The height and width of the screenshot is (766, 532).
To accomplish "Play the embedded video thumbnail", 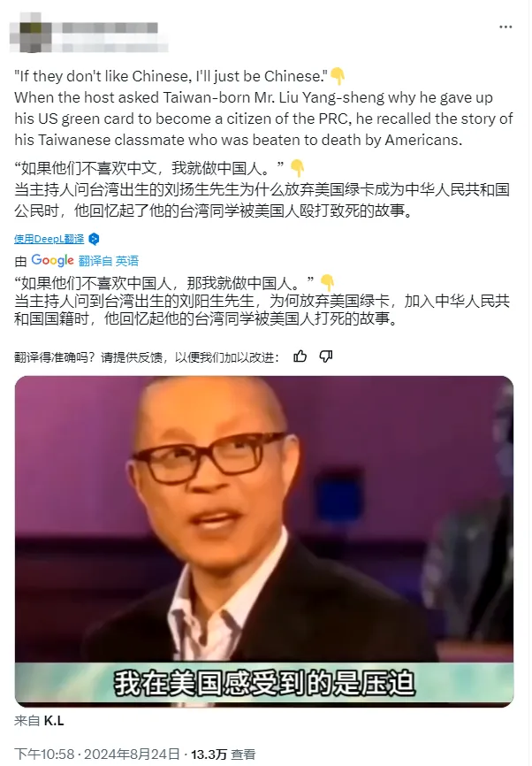I will pyautogui.click(x=264, y=541).
